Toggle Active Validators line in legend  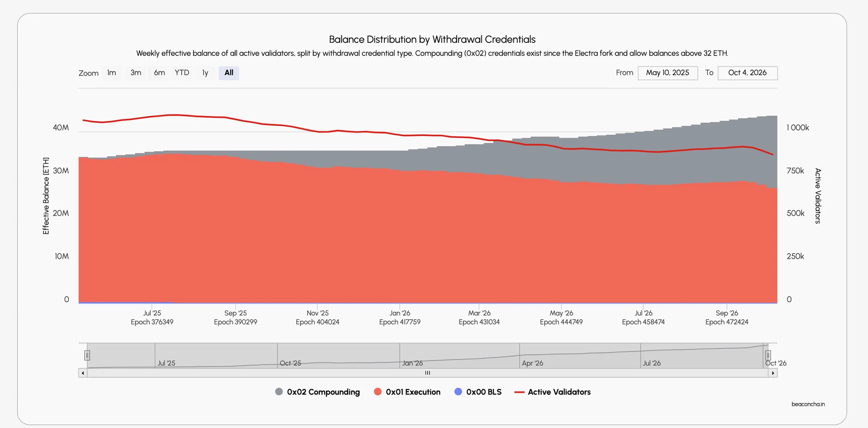(552, 392)
